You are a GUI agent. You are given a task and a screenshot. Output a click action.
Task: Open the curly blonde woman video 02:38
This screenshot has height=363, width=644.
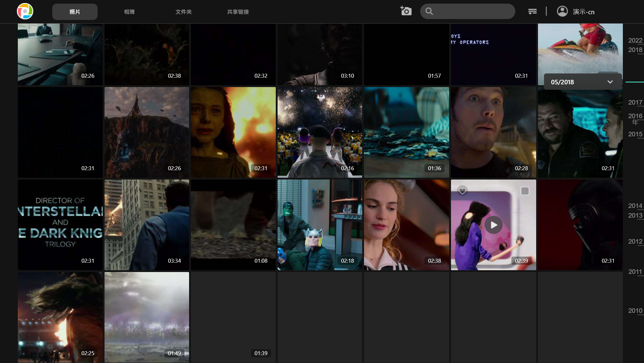(407, 225)
